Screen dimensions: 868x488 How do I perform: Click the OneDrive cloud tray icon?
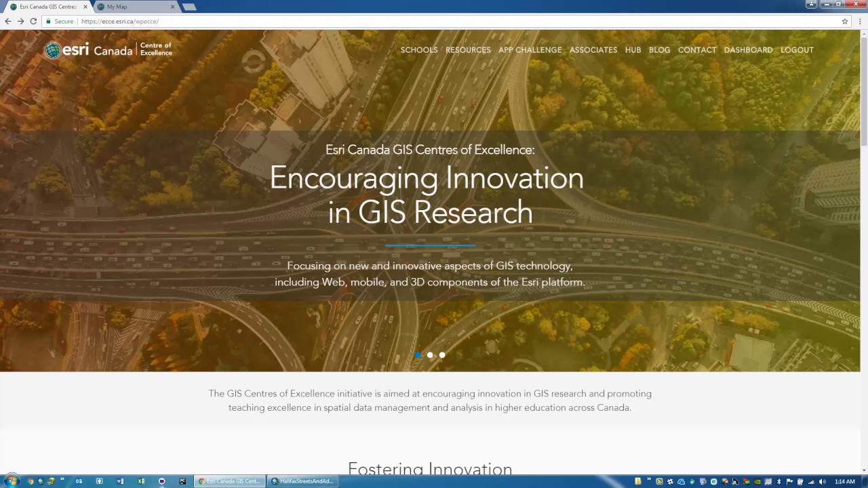(x=681, y=482)
